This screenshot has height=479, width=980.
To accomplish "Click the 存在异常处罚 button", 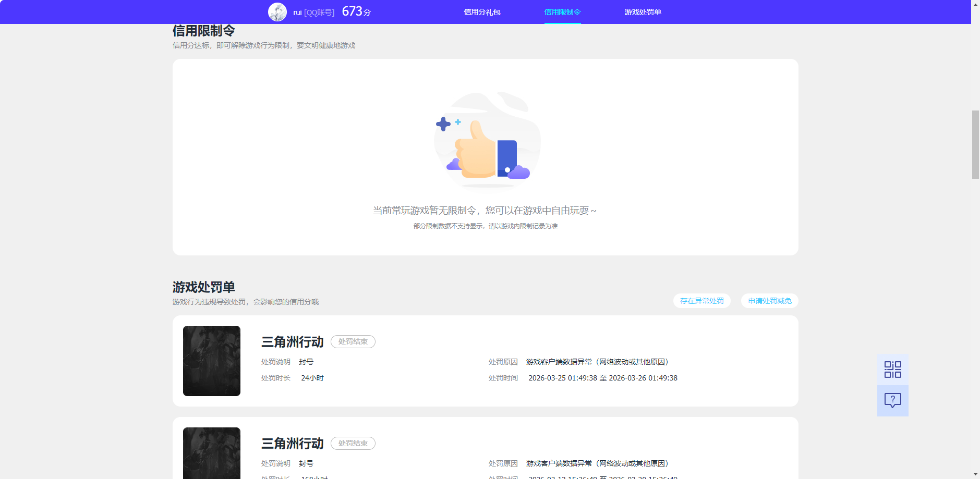I will click(x=701, y=301).
